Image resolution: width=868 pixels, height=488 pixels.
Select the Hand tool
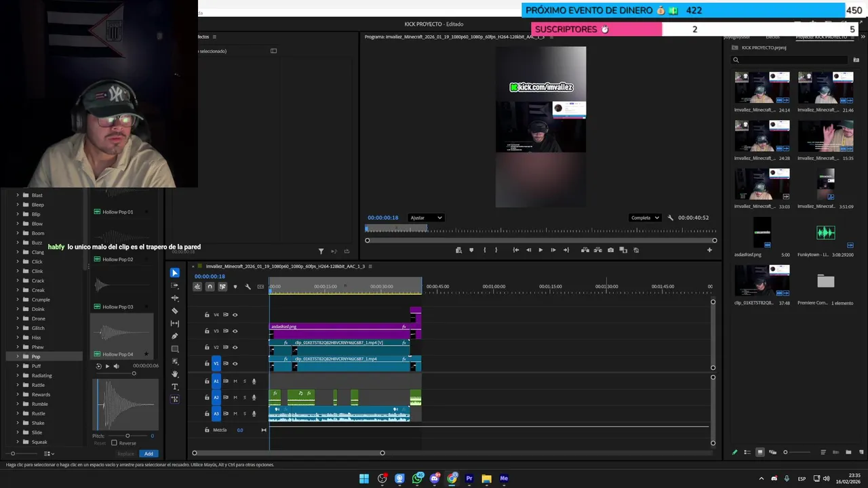coord(174,374)
